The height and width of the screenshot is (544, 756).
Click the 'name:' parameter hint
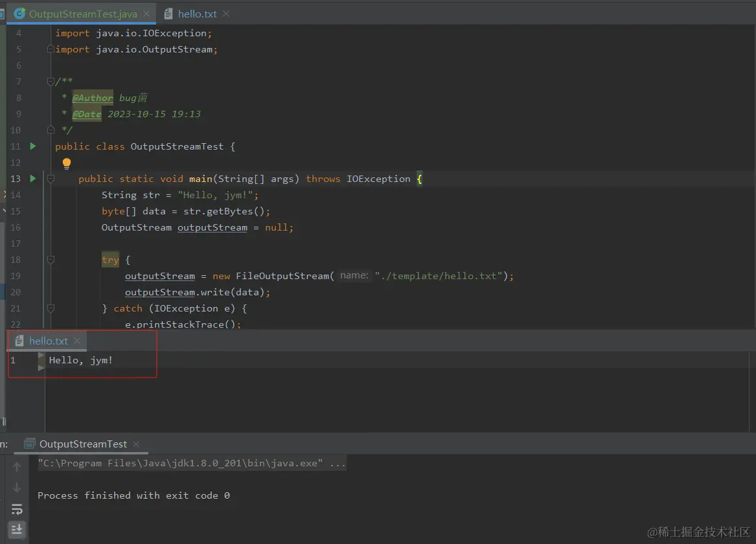click(x=354, y=276)
